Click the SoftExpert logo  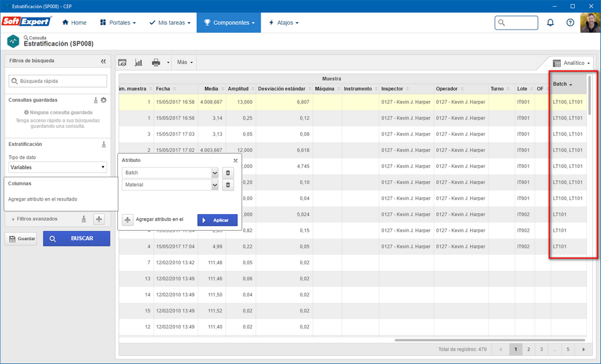(x=26, y=21)
